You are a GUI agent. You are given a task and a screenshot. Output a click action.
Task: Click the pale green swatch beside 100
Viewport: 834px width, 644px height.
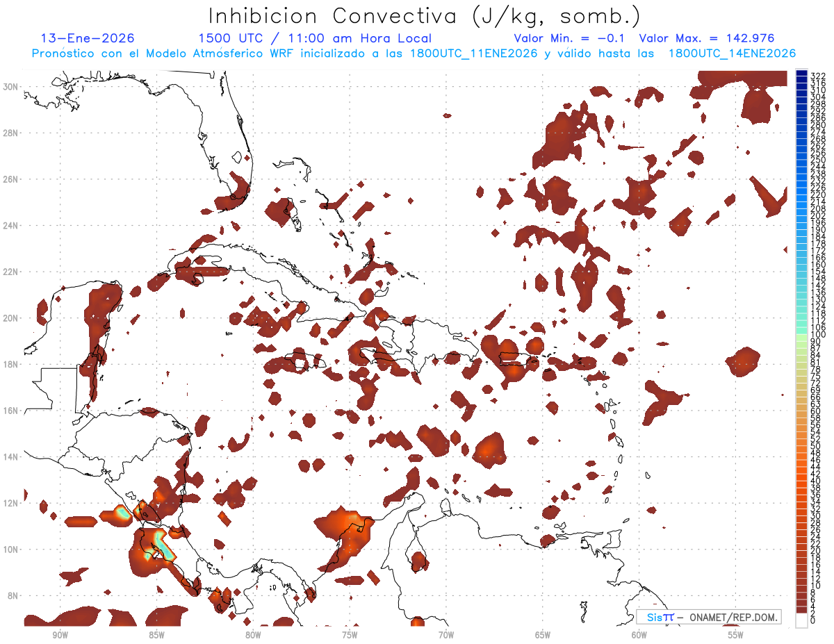click(801, 338)
